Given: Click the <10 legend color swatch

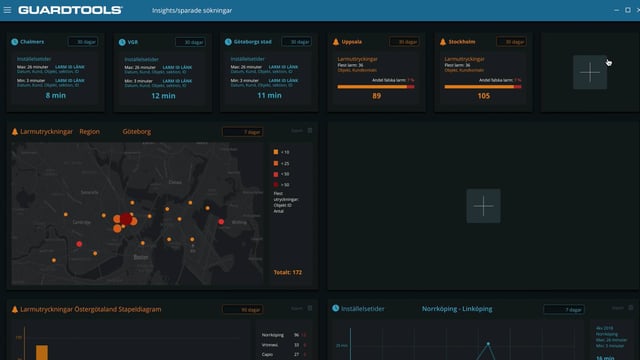Looking at the screenshot, I should (276, 152).
